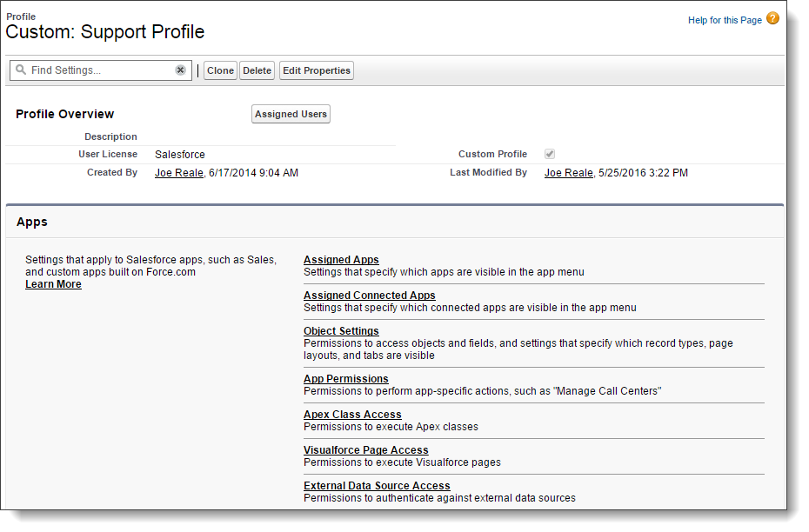This screenshot has width=809, height=532.
Task: Click the orange help question mark icon
Action: pyautogui.click(x=772, y=18)
